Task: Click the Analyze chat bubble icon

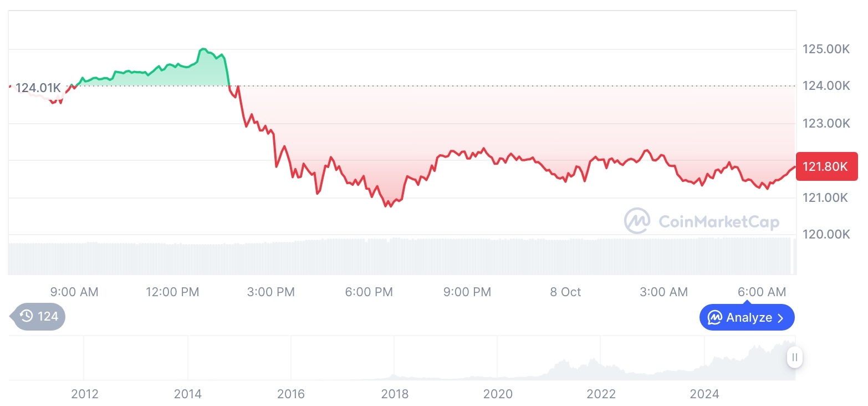Action: [714, 318]
